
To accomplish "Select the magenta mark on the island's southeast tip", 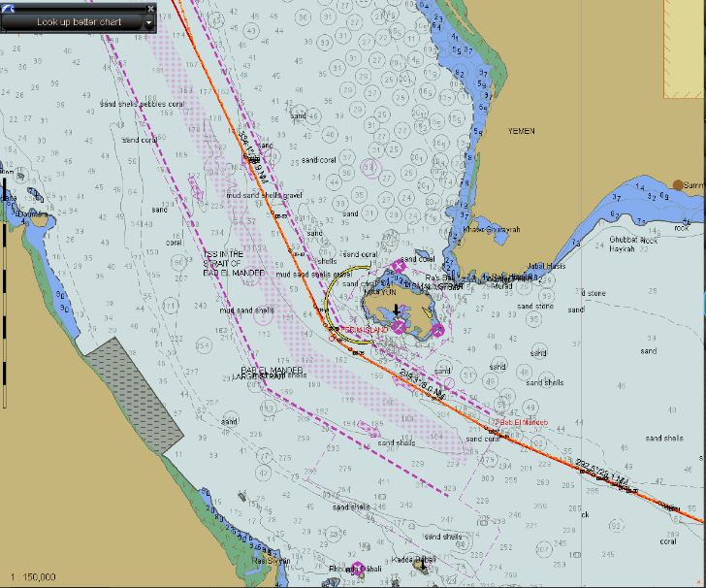I will (x=437, y=331).
